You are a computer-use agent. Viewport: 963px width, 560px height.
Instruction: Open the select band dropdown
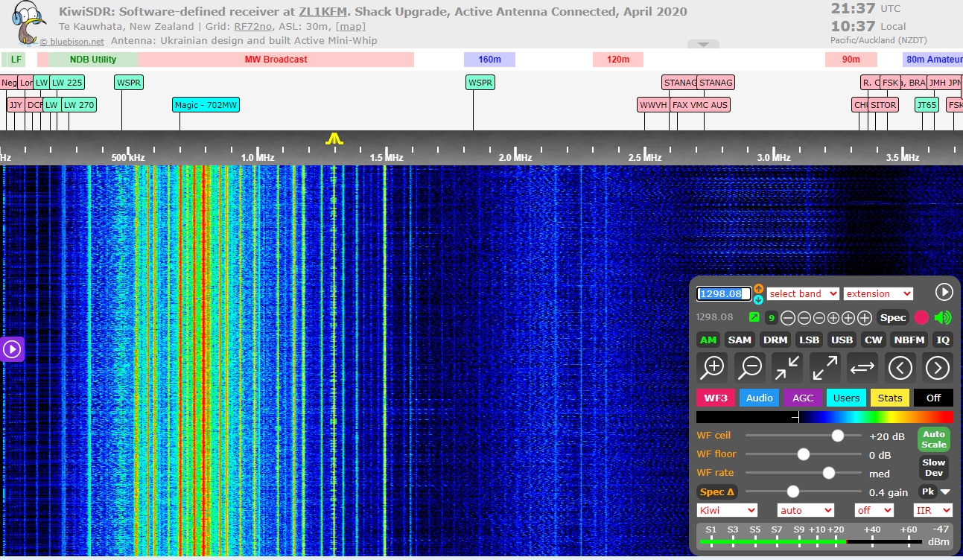pos(803,294)
